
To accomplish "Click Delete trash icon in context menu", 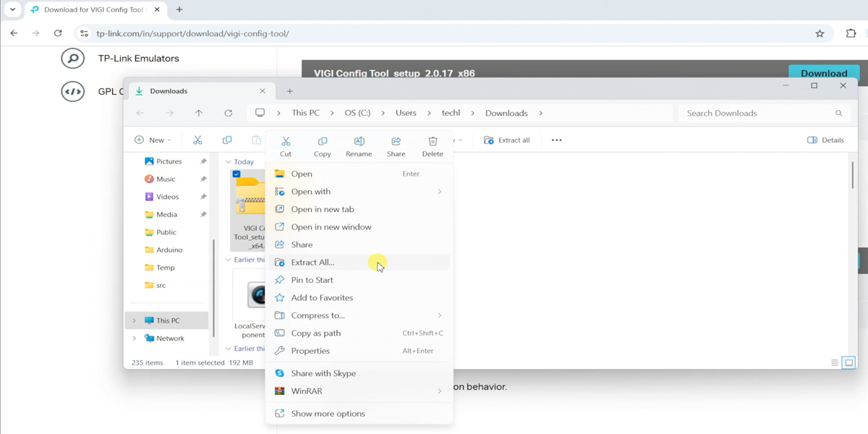I will [433, 141].
